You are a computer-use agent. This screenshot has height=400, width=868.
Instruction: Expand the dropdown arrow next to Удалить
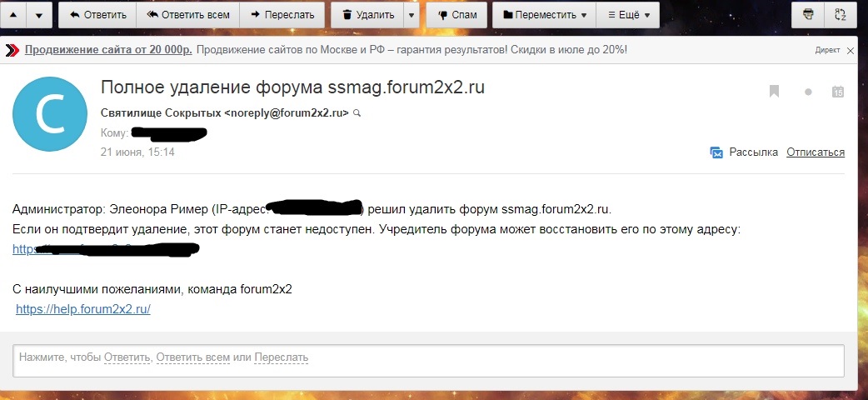click(411, 15)
